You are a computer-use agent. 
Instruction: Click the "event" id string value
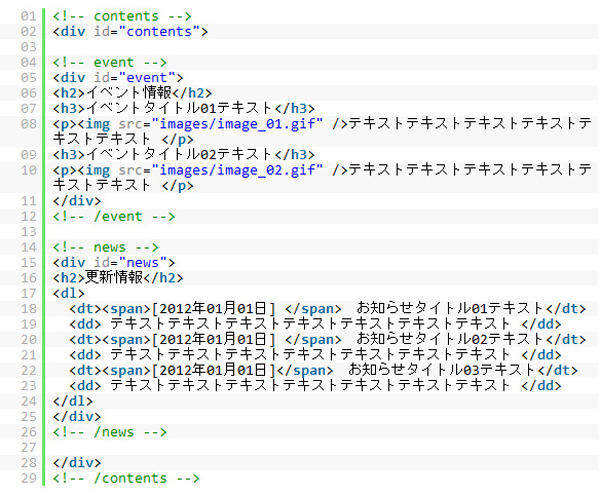pyautogui.click(x=151, y=77)
